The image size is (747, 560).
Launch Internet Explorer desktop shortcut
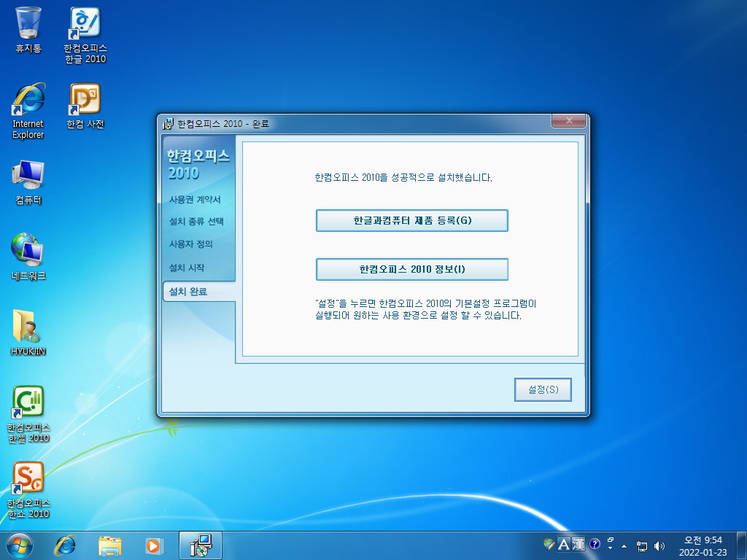tap(28, 111)
